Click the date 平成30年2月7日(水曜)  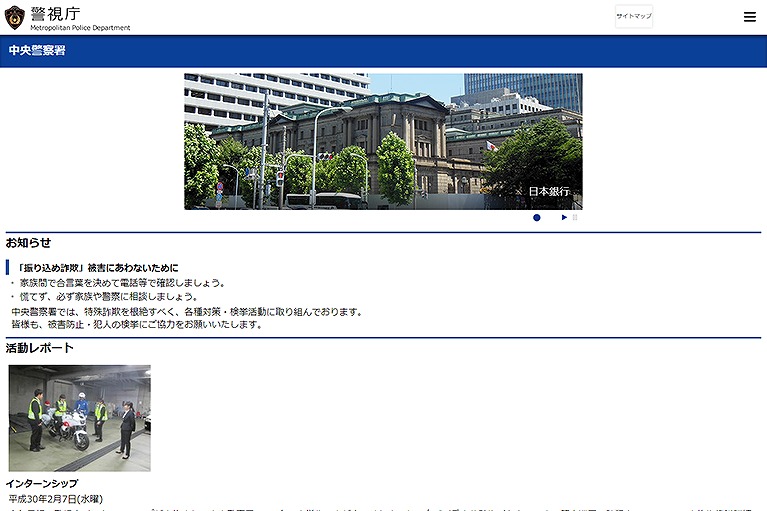pyautogui.click(x=56, y=499)
